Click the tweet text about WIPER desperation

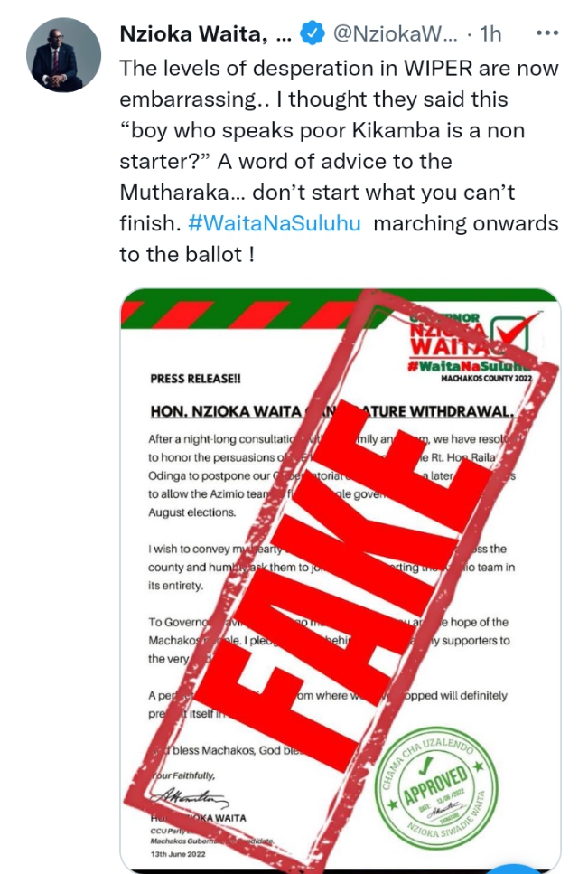pos(339,68)
